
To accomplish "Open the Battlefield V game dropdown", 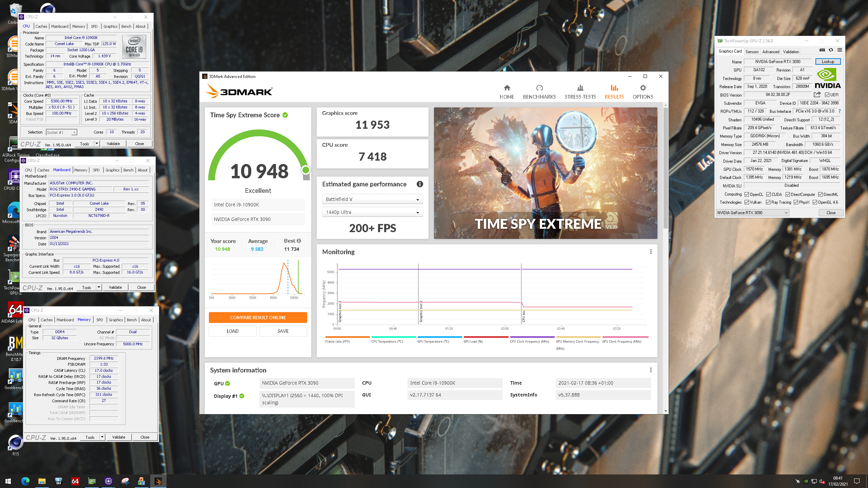I will coord(372,199).
